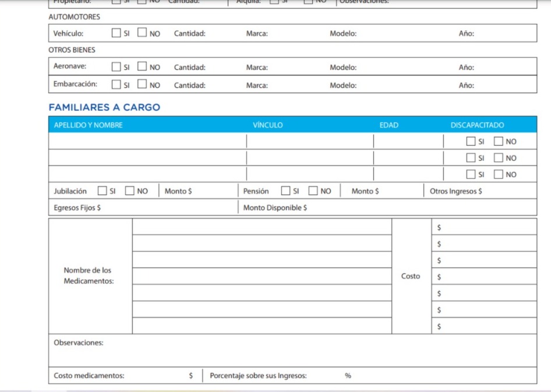Check SI for Jubilación
This screenshot has width=551, height=392.
coord(103,190)
